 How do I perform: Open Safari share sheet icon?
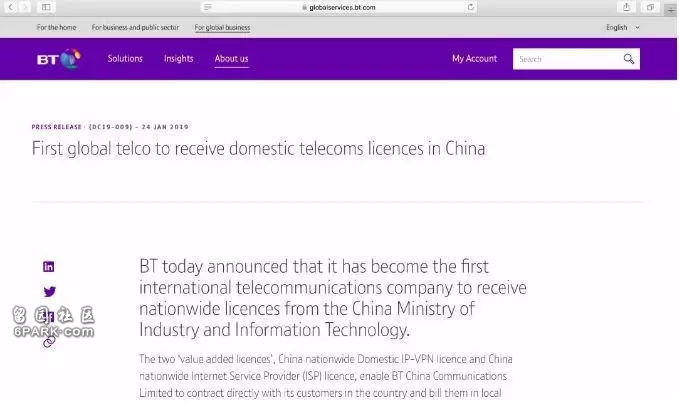pos(627,7)
